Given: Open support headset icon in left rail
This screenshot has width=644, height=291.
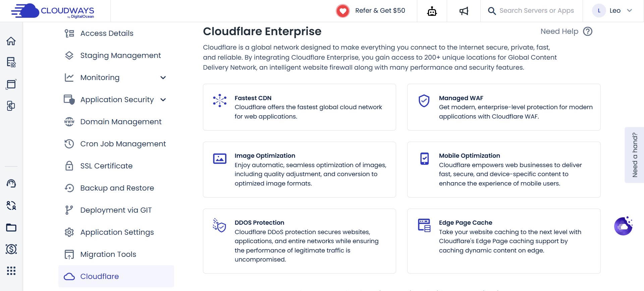Looking at the screenshot, I should click(x=11, y=183).
